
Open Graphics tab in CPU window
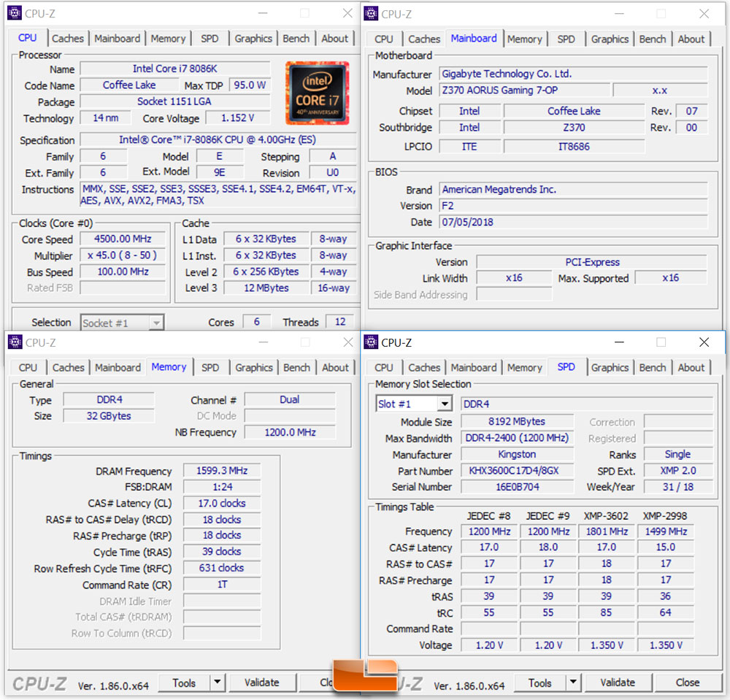click(253, 39)
